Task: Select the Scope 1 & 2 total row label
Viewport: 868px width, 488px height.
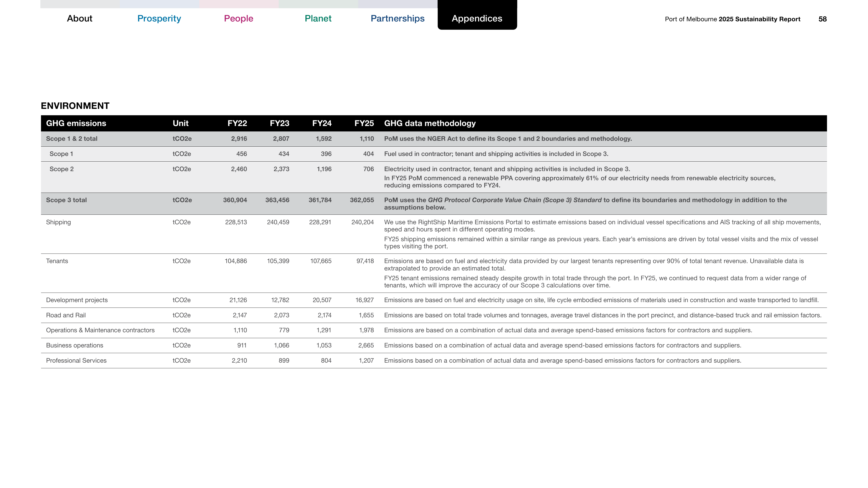Action: click(72, 139)
